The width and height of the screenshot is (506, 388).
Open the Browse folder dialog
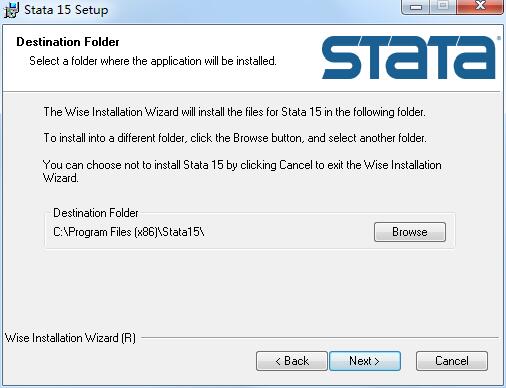410,232
